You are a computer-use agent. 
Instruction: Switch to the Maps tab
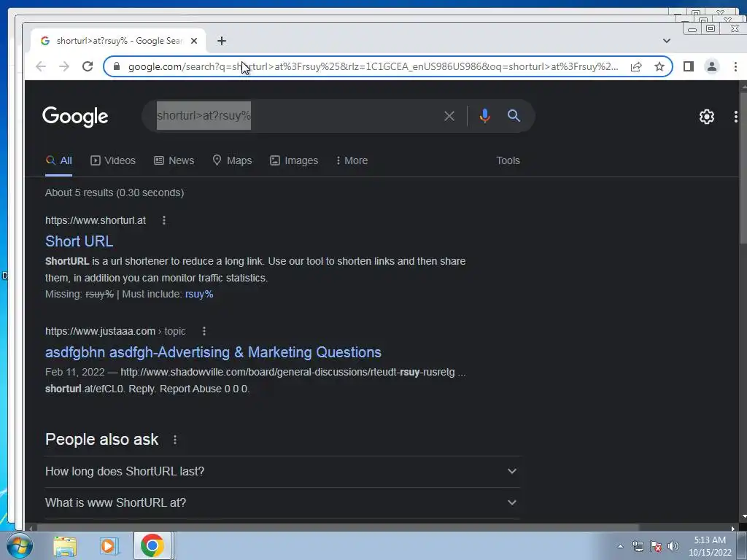(x=232, y=160)
